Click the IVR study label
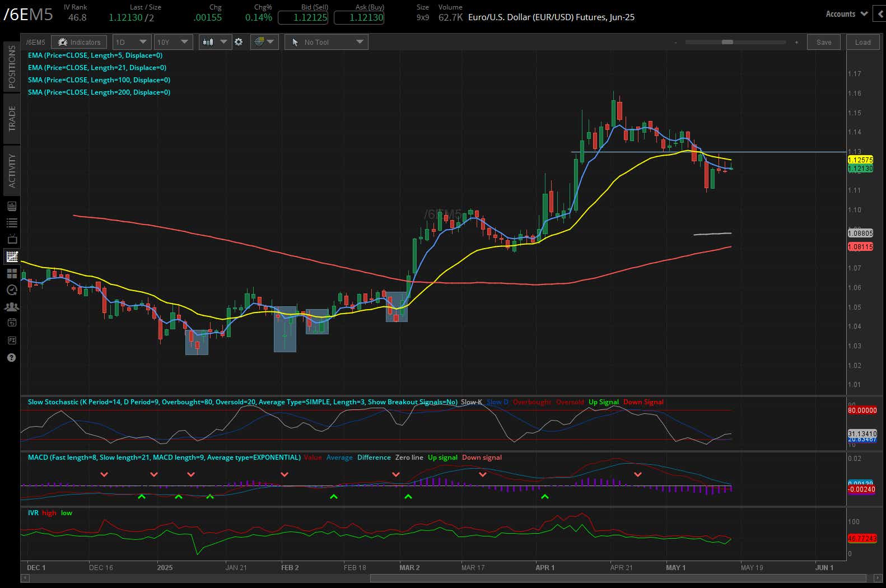Viewport: 886px width, 588px height. tap(33, 513)
